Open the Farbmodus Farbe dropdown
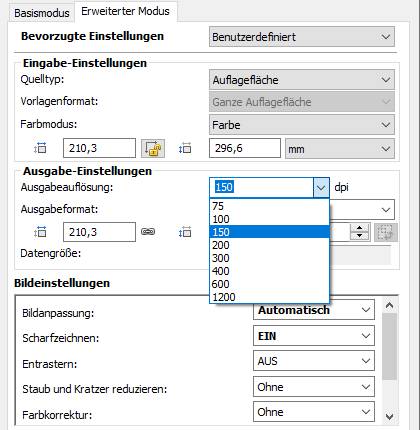 coord(302,125)
